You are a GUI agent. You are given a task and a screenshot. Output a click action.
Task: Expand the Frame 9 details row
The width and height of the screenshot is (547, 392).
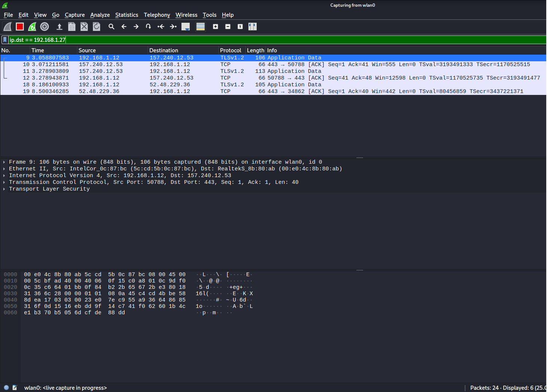coord(4,162)
